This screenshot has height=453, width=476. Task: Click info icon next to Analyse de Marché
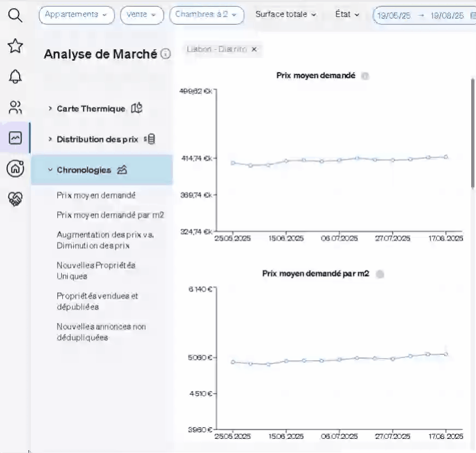point(166,54)
